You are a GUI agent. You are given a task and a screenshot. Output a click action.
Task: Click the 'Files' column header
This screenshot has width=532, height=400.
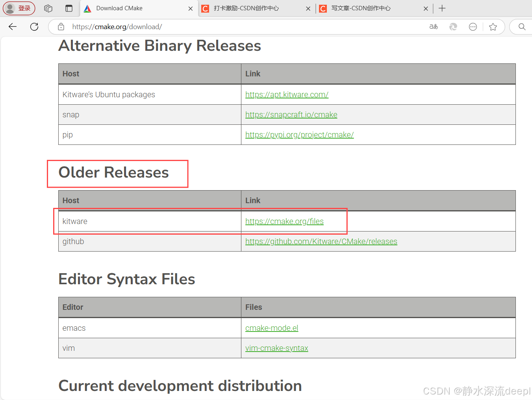click(x=378, y=307)
